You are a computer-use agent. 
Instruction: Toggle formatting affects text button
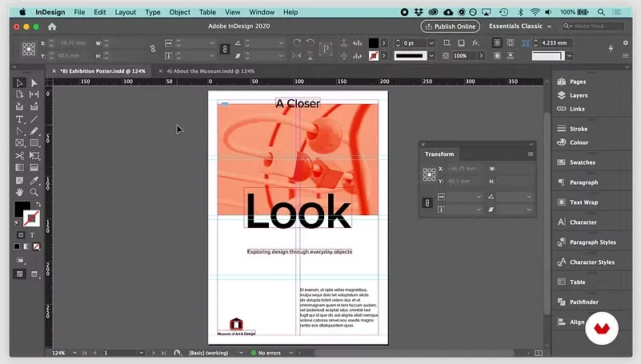pyautogui.click(x=32, y=235)
